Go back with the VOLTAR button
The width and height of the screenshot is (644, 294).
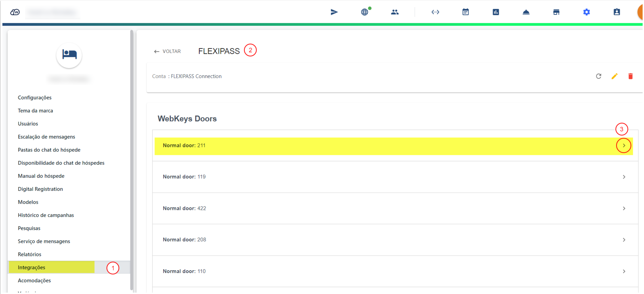pos(168,51)
